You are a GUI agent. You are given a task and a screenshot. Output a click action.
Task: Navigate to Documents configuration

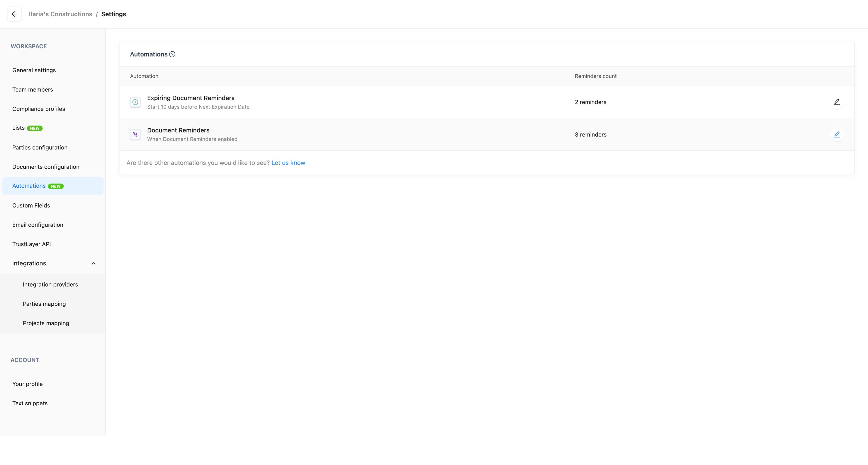point(46,167)
